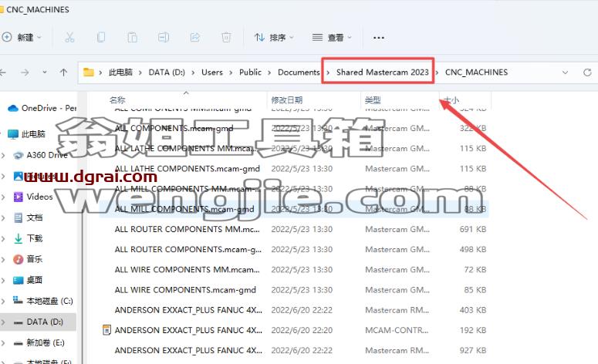Open Videos in the sidebar
598x364 pixels.
click(x=33, y=197)
